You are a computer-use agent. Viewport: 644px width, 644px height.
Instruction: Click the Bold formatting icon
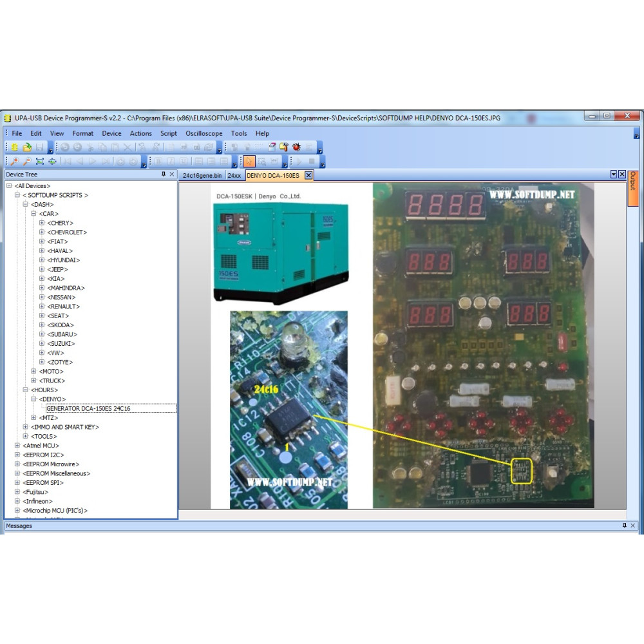[x=158, y=162]
